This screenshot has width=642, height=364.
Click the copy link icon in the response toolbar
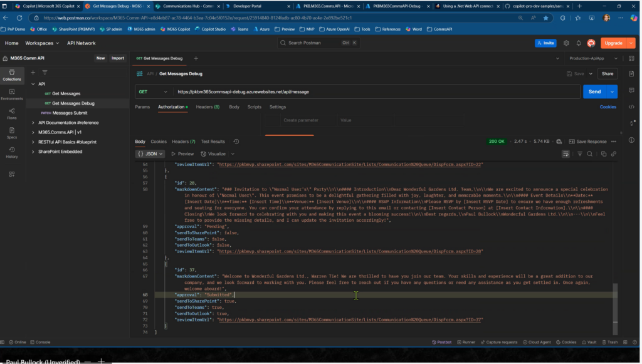click(x=614, y=153)
